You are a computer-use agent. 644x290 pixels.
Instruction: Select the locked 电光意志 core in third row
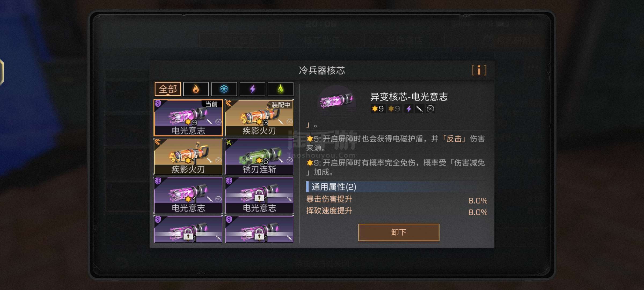pos(259,195)
